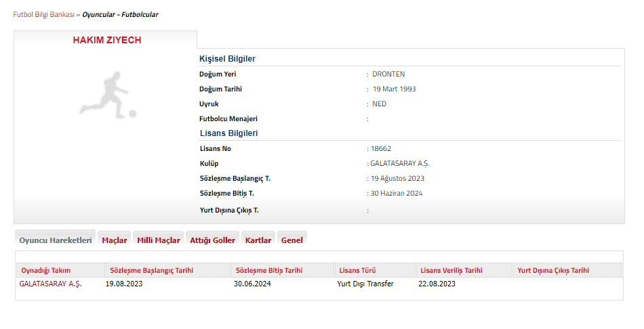This screenshot has width=644, height=329.
Task: Click the player silhouette placeholder photo
Action: [107, 95]
